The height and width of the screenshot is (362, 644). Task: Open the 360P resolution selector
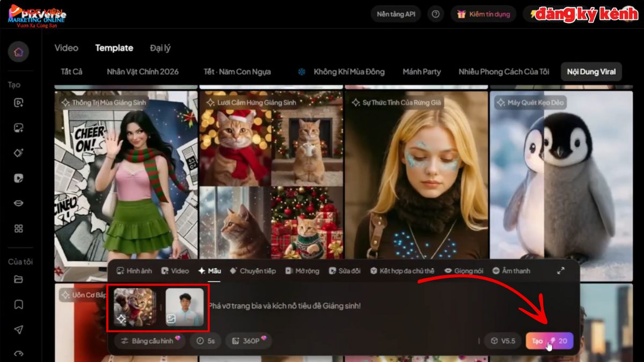pos(248,341)
